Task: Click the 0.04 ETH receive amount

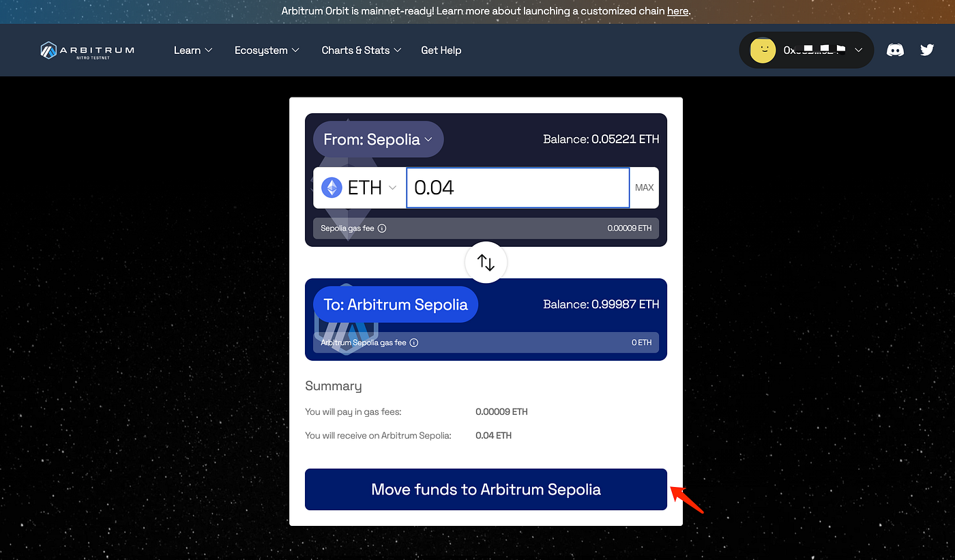Action: (x=494, y=435)
